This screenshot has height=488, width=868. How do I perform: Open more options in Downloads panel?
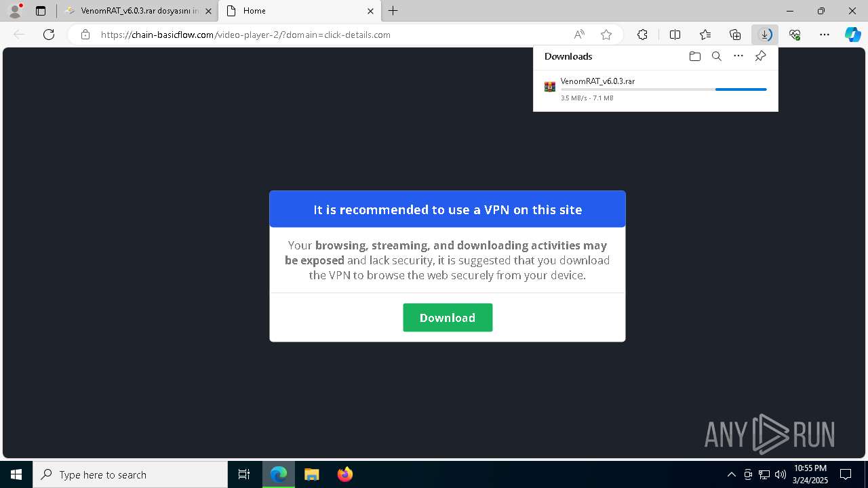pyautogui.click(x=738, y=56)
